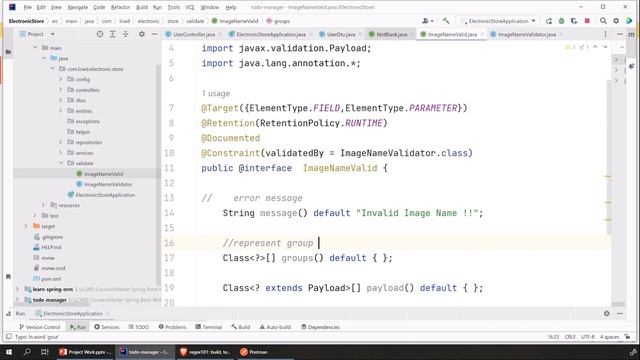
Task: Collapse the java folder in tree
Action: [x=44, y=58]
